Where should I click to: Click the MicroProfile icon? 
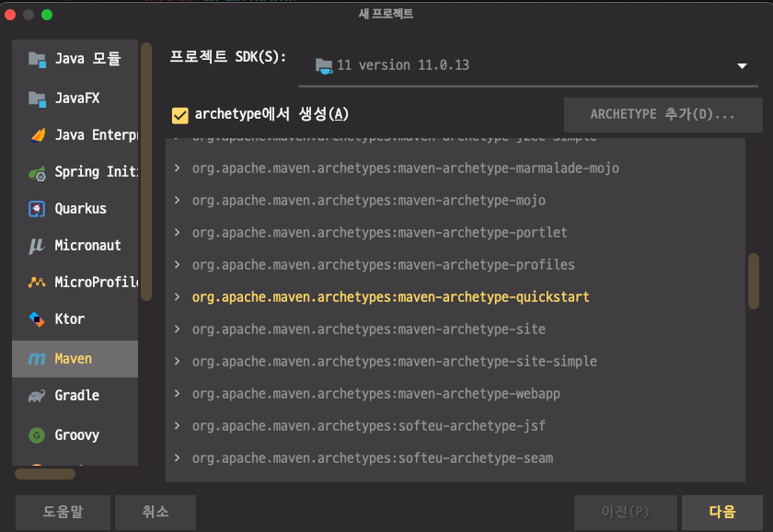coord(37,282)
